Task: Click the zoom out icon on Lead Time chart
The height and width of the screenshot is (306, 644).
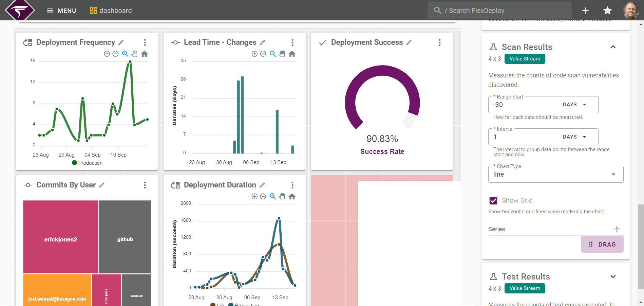Action: click(263, 54)
